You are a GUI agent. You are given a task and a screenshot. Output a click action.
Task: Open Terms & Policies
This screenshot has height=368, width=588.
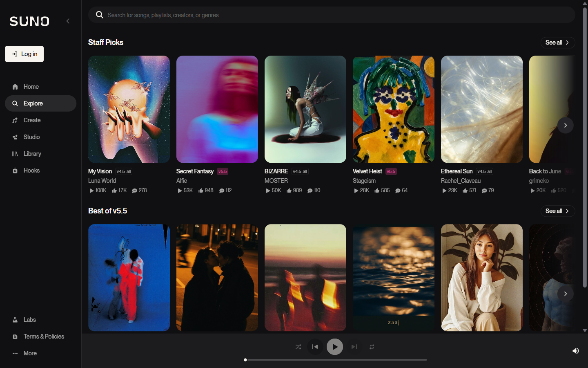(x=40, y=337)
